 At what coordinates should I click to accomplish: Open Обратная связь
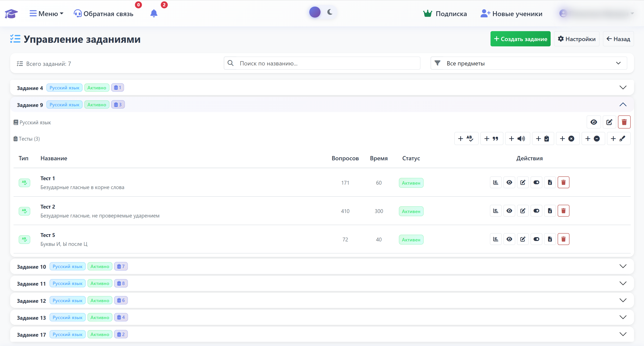tap(104, 14)
